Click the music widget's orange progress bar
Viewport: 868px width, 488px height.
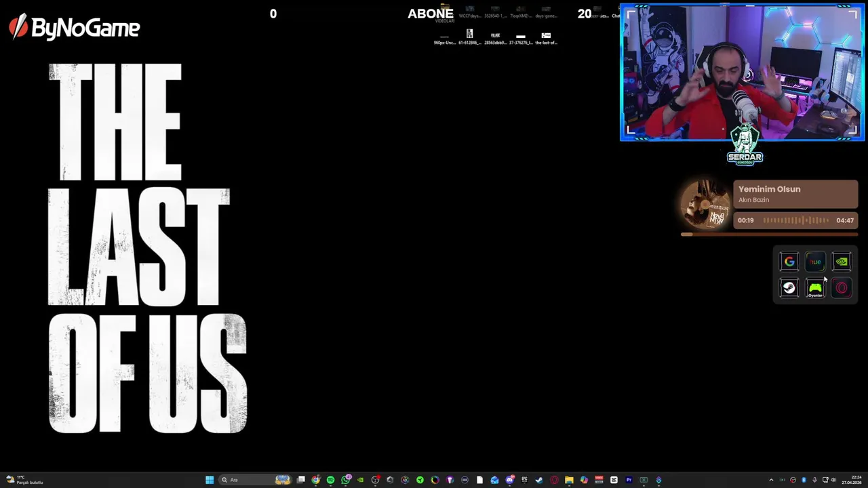point(770,235)
